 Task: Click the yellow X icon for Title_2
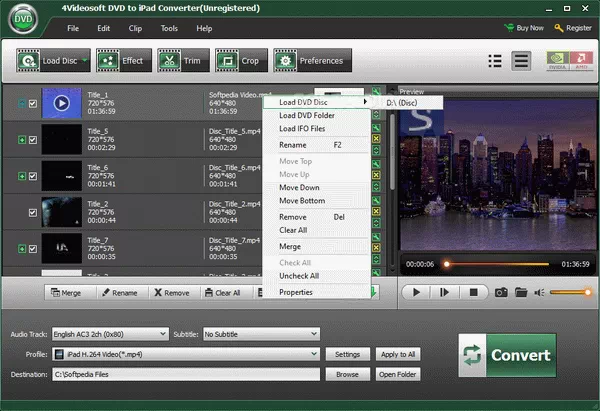pos(376,211)
